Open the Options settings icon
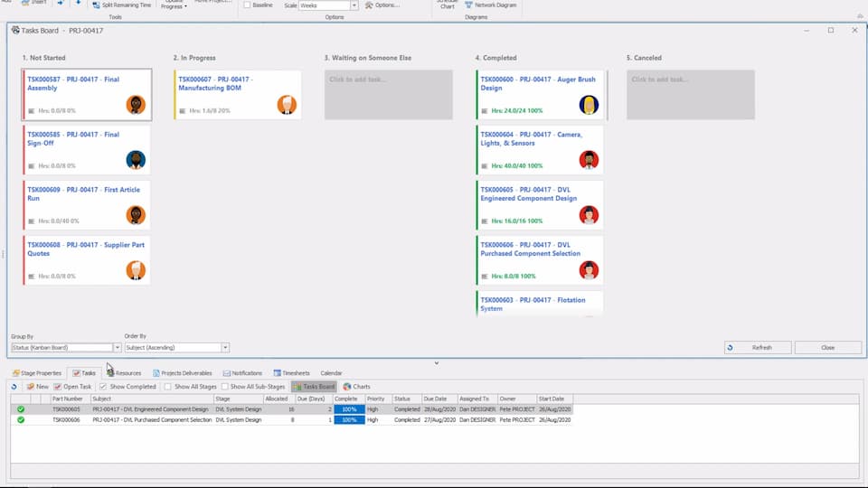 pyautogui.click(x=369, y=5)
